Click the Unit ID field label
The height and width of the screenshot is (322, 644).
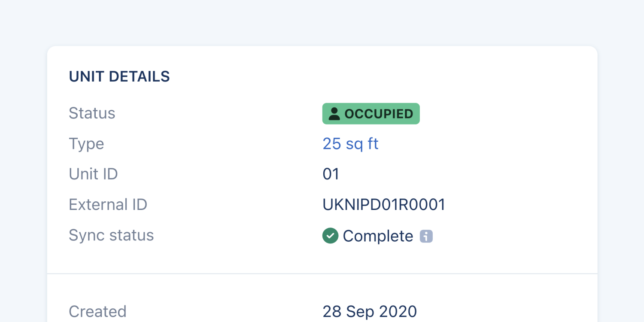93,174
